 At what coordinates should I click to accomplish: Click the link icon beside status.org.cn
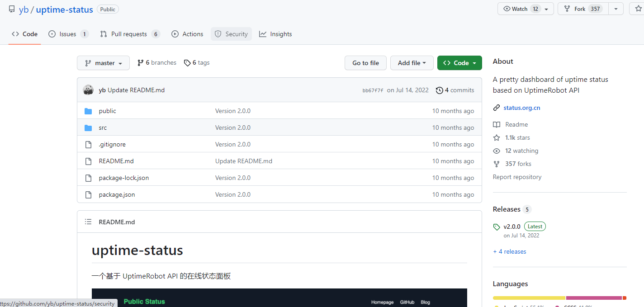pyautogui.click(x=497, y=108)
